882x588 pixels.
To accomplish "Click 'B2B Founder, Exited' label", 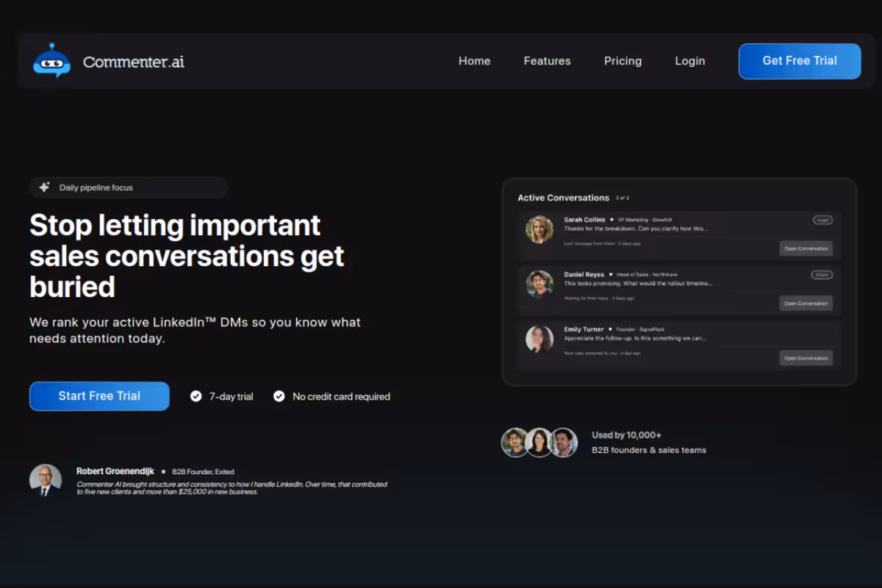I will (x=203, y=472).
